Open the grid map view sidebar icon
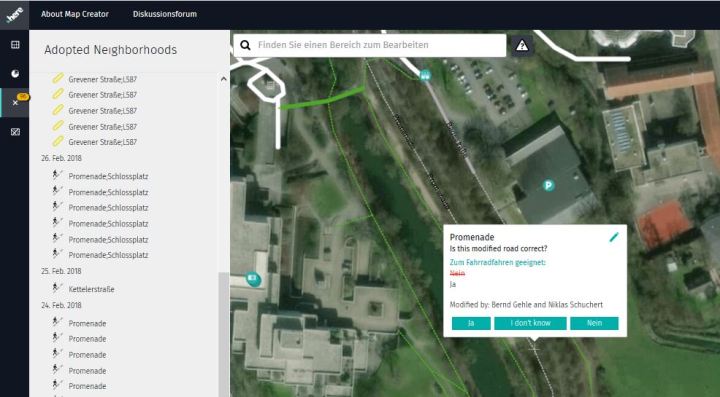 (15, 45)
